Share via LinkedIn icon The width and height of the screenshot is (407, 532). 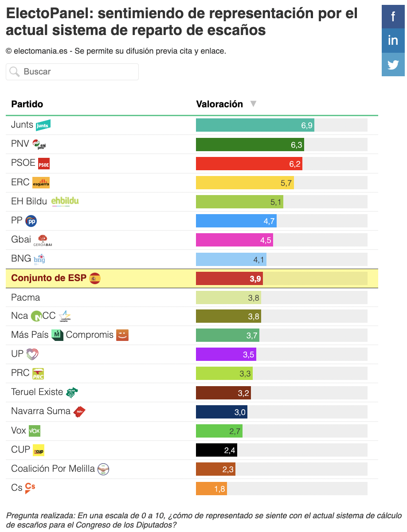(x=393, y=40)
